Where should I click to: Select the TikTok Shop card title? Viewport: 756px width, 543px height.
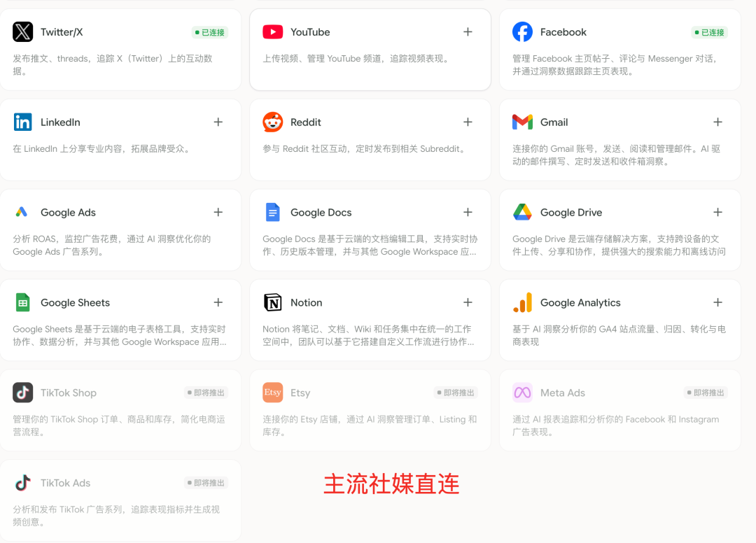point(69,393)
